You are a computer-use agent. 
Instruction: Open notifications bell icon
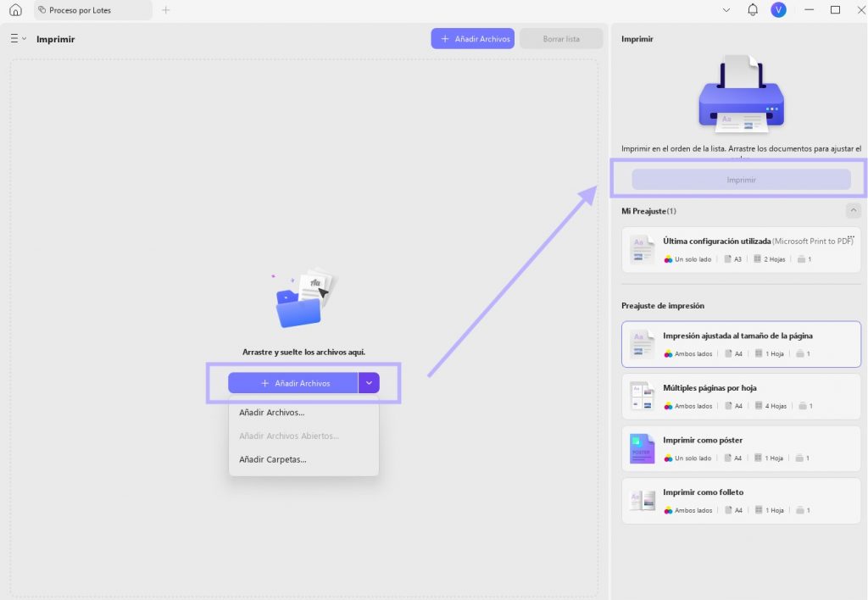[753, 10]
